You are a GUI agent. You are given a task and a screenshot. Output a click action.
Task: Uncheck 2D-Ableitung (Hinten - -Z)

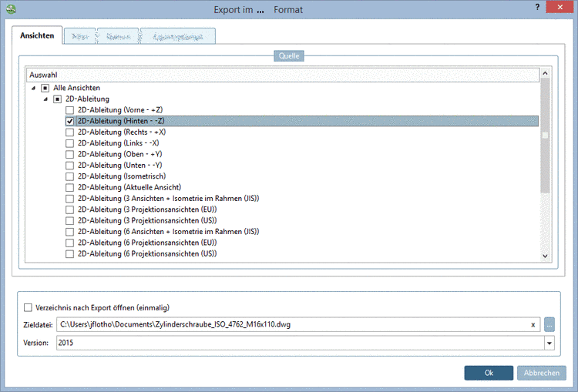click(69, 121)
